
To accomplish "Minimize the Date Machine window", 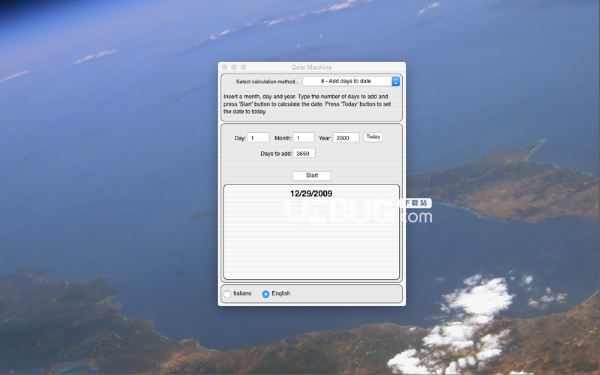I will pyautogui.click(x=234, y=67).
